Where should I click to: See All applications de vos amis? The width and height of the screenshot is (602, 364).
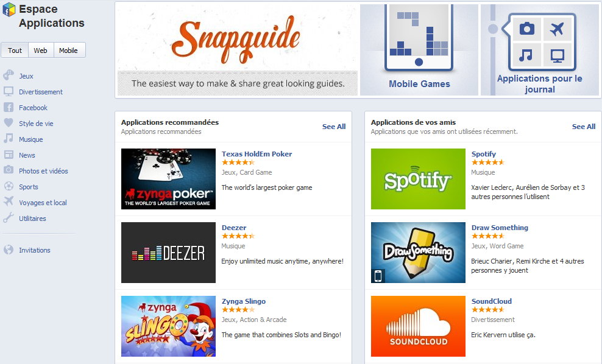tap(584, 127)
